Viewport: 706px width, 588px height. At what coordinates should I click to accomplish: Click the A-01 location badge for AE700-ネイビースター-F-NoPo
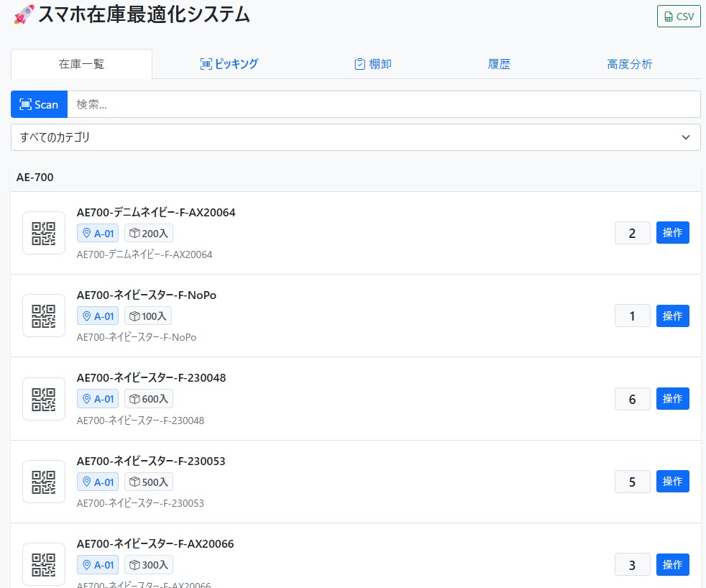(x=98, y=316)
